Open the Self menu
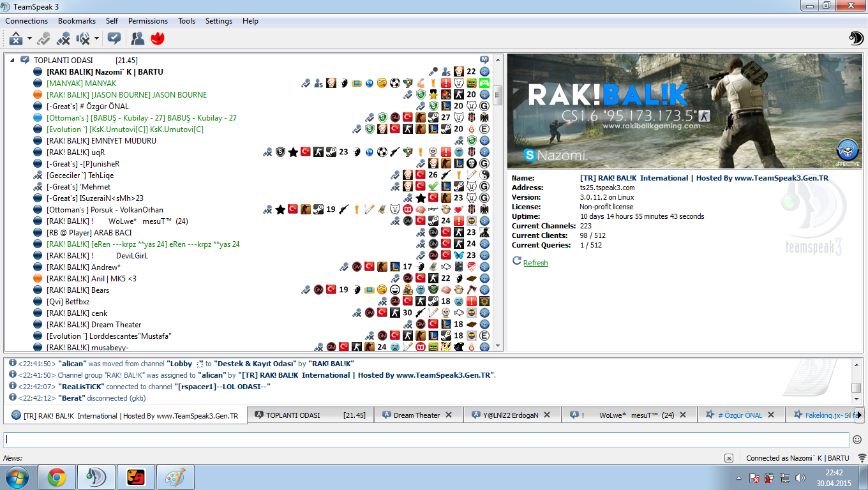The height and width of the screenshot is (490, 868). point(112,21)
